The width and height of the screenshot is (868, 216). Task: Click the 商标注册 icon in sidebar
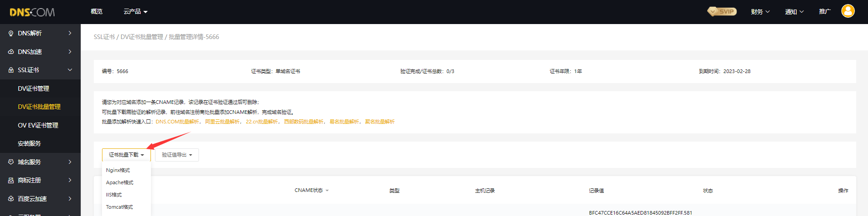tap(11, 181)
